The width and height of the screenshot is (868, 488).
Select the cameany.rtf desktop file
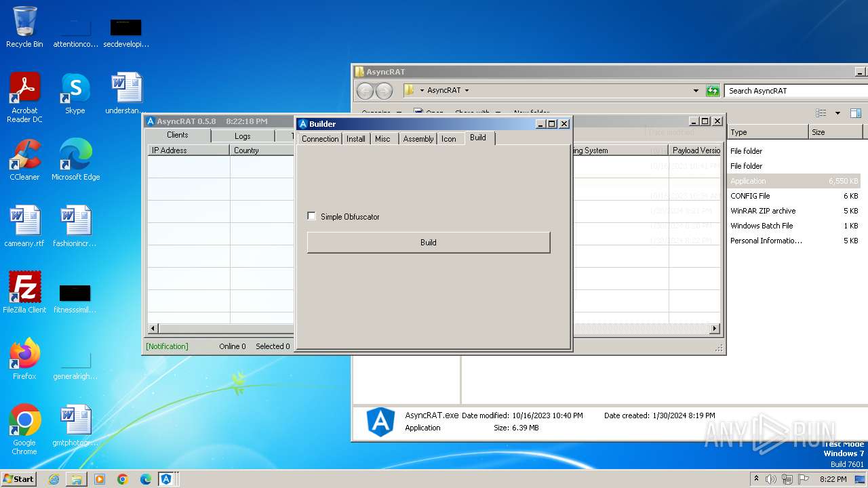click(24, 226)
